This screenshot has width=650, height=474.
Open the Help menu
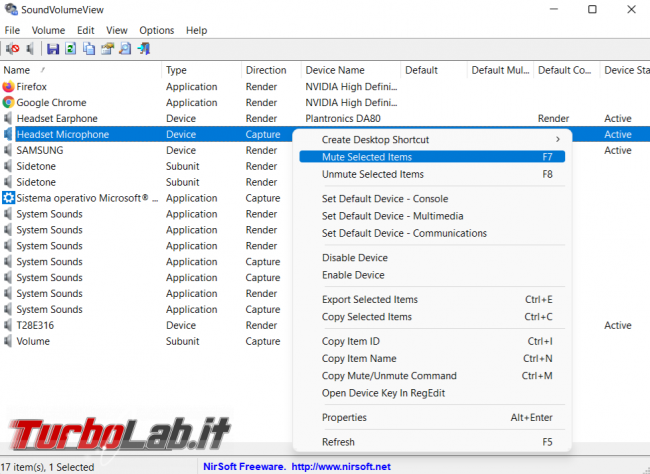pos(196,30)
